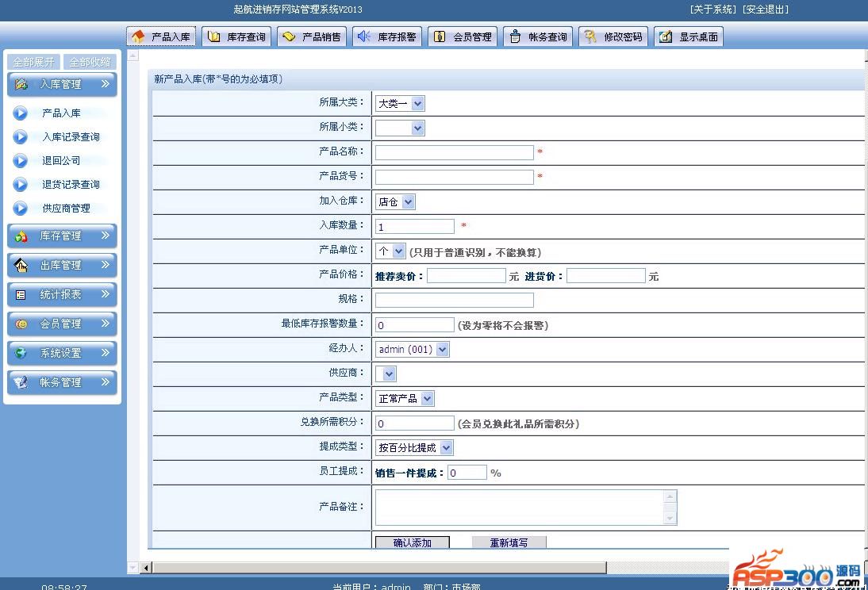Click 全部收缩 button
This screenshot has width=868, height=590.
tap(90, 62)
